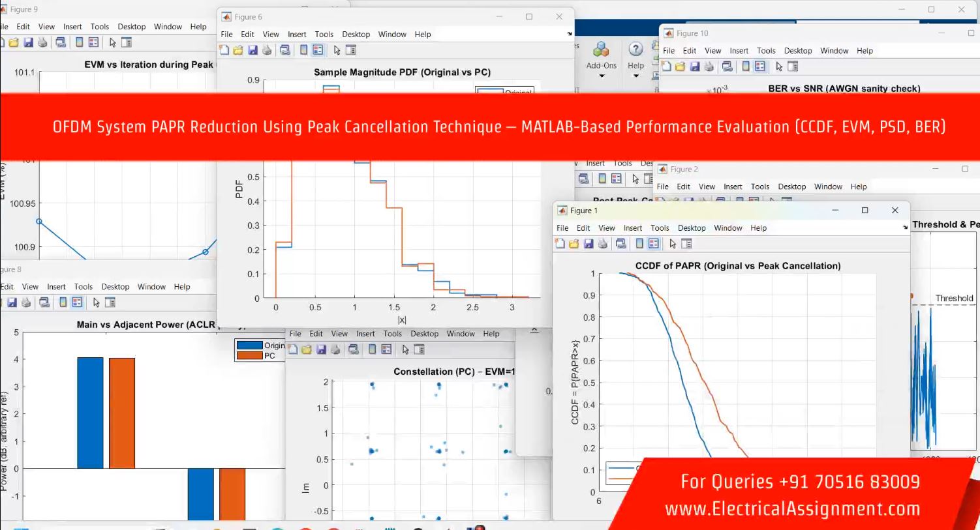Open Property Inspector in Figure 6 toolbar
This screenshot has height=530, width=980.
351,50
